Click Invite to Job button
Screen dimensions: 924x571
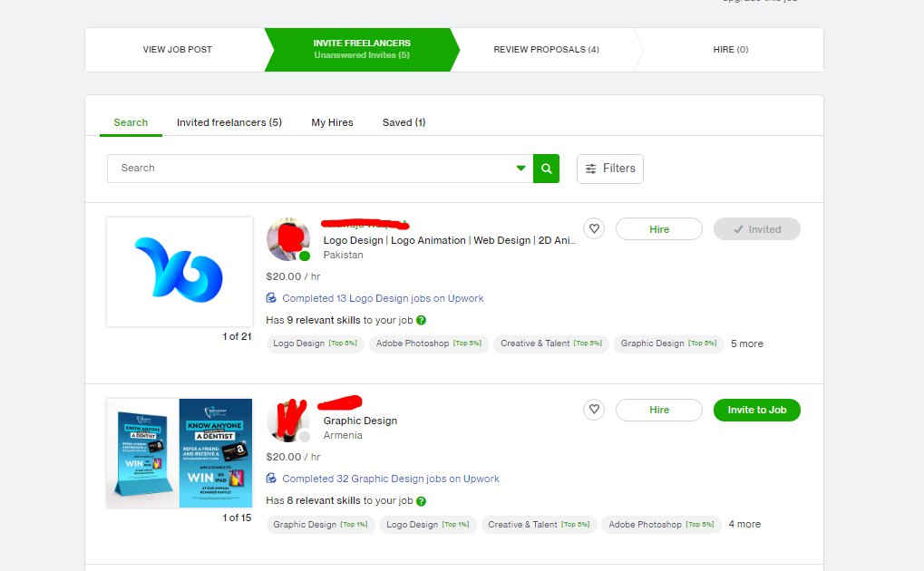pos(756,410)
